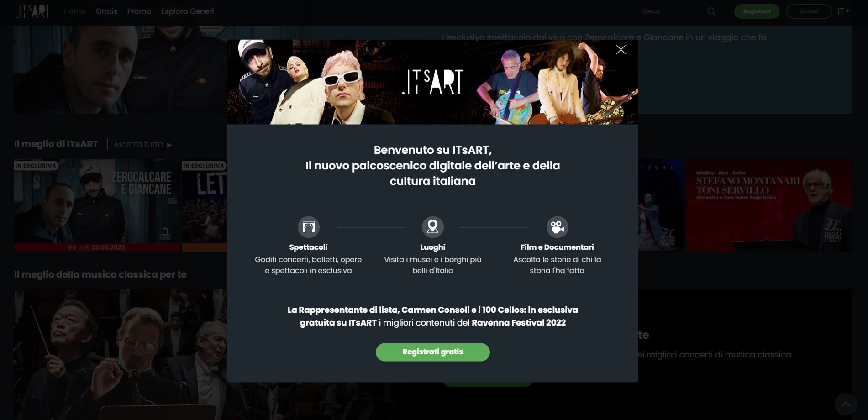Click the Accedi login button

pyautogui.click(x=809, y=11)
